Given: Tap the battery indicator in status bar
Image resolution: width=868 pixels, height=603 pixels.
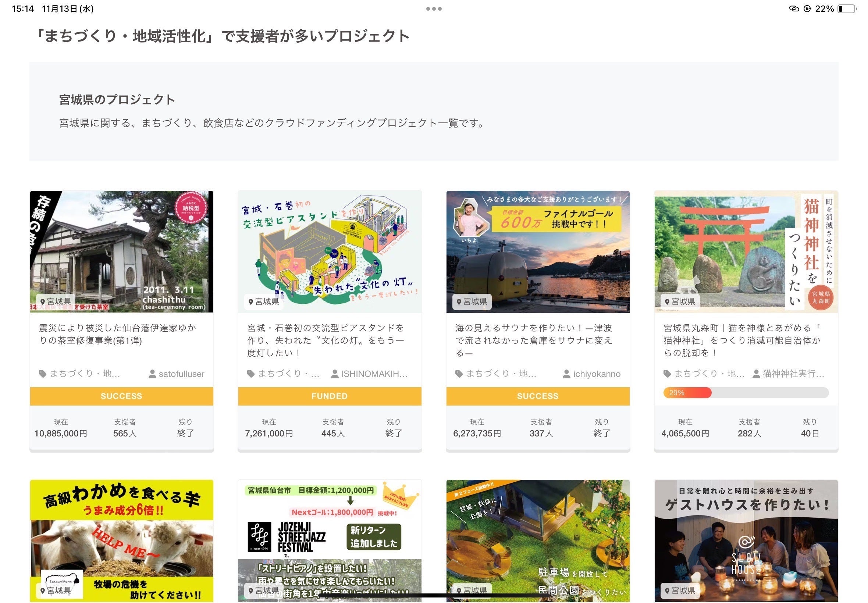Looking at the screenshot, I should [846, 9].
